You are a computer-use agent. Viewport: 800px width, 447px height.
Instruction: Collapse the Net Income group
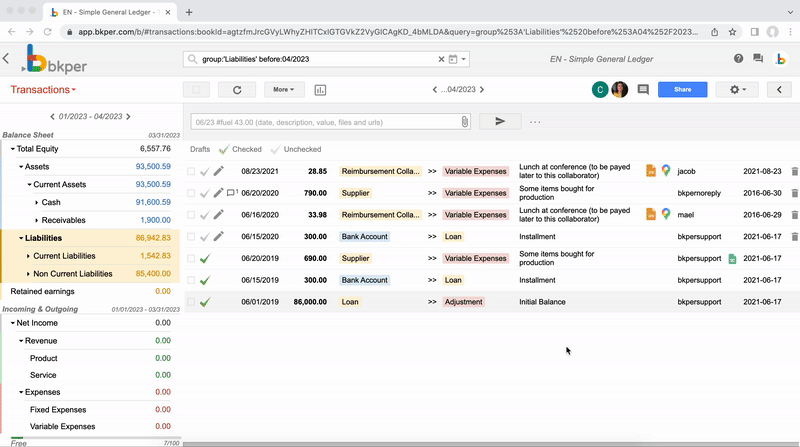click(13, 323)
